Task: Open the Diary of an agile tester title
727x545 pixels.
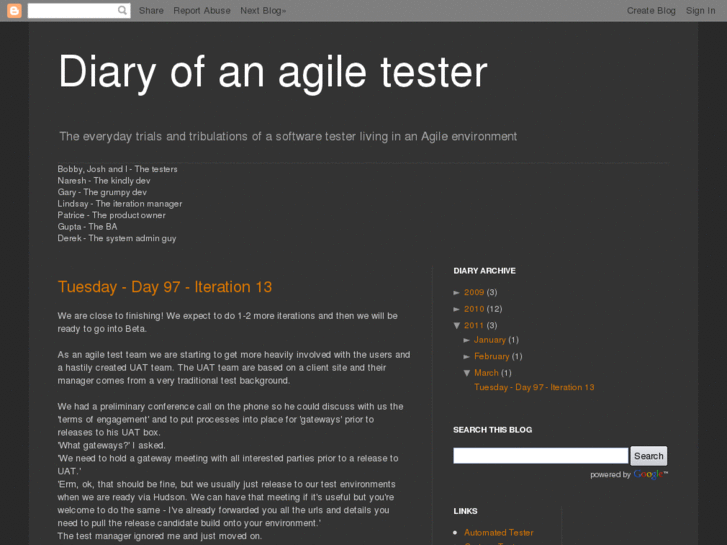Action: [273, 71]
